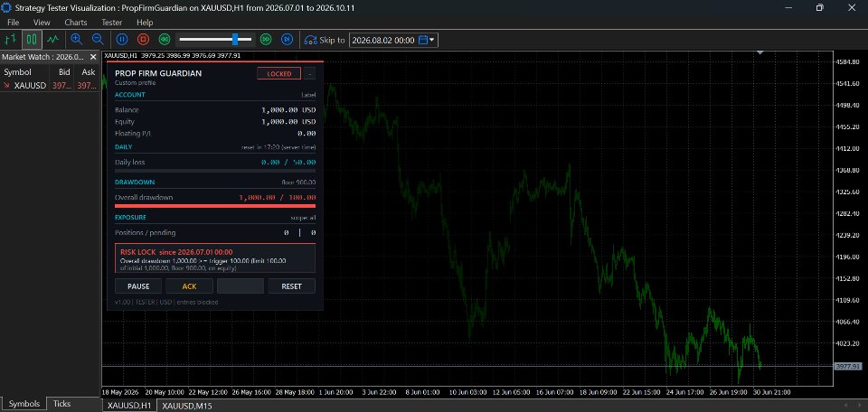Click the Floating P/L 0.00 value
Image resolution: width=868 pixels, height=412 pixels.
coord(307,134)
